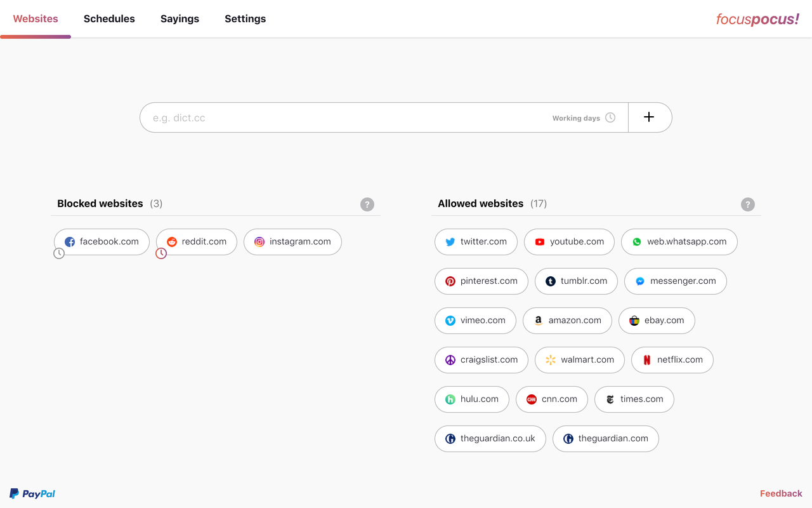Screen dimensions: 812x508
Task: Click the plus icon to add website
Action: click(x=649, y=117)
